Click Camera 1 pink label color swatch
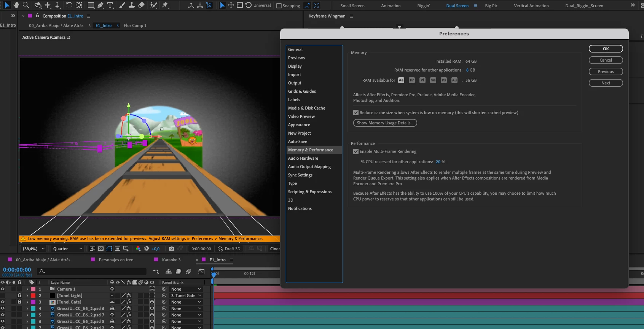The height and width of the screenshot is (329, 644). (33, 289)
